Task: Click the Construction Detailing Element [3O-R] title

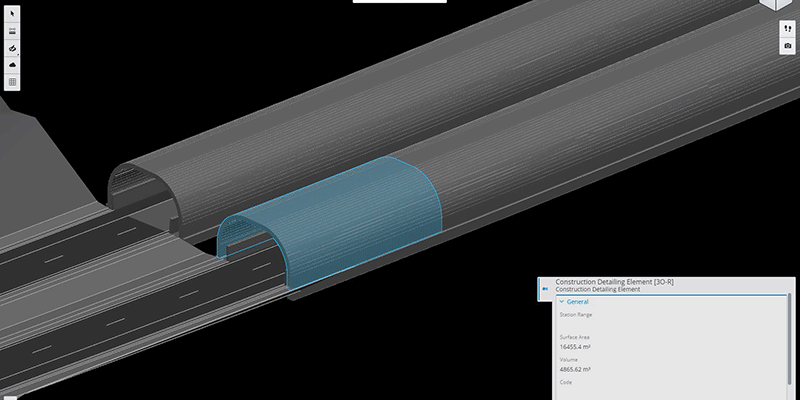Action: point(614,282)
